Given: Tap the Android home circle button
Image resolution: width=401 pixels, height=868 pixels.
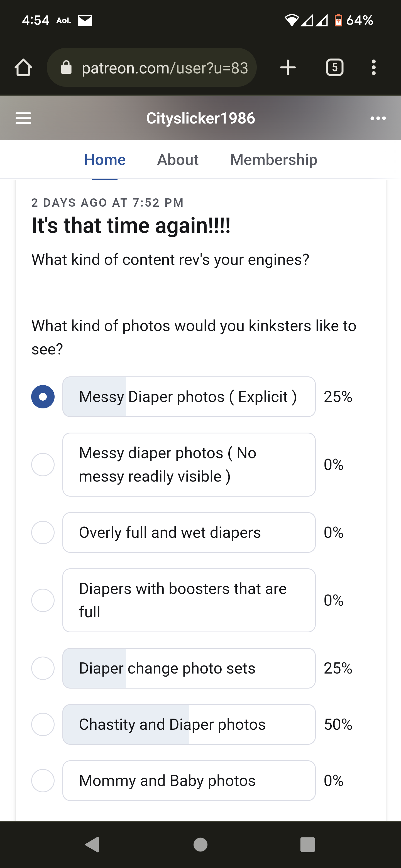Looking at the screenshot, I should pos(200,844).
